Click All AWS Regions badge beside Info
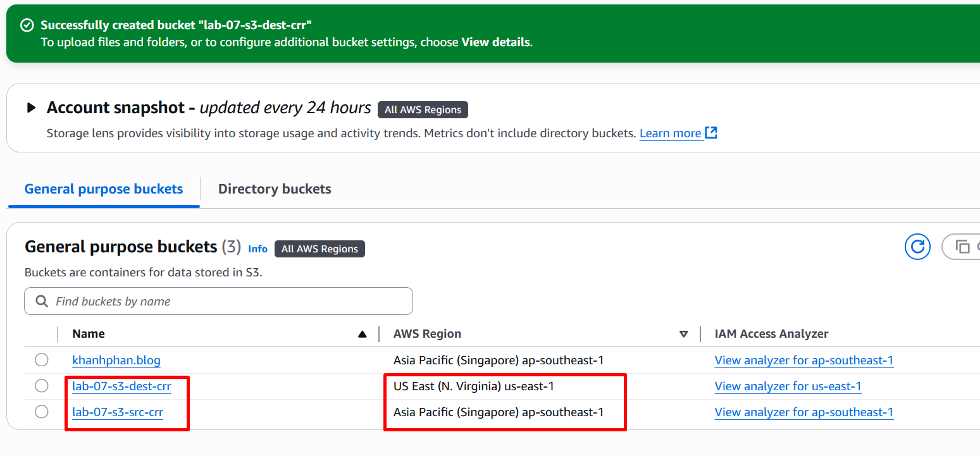Screen dimensions: 980x456 tap(319, 249)
